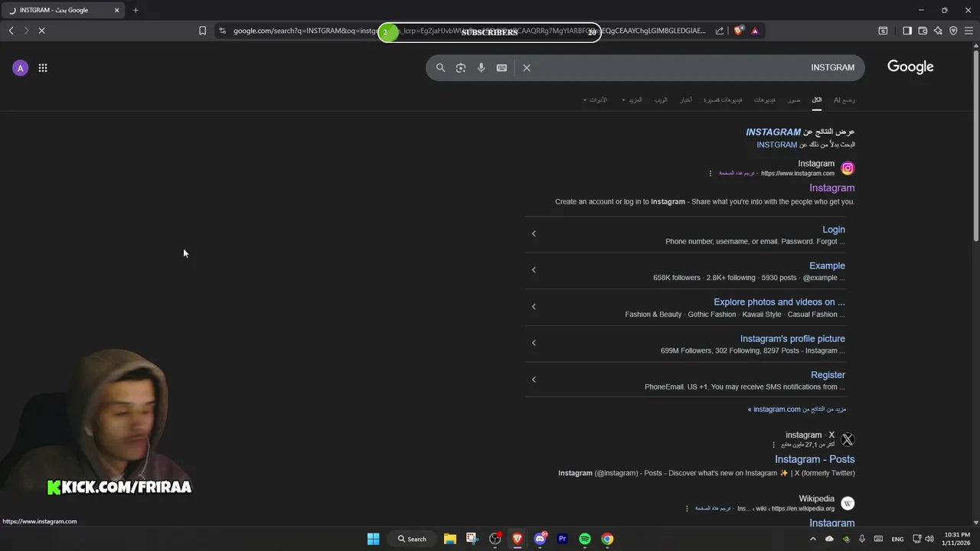
Task: Go back with the browser back arrow
Action: [x=11, y=31]
